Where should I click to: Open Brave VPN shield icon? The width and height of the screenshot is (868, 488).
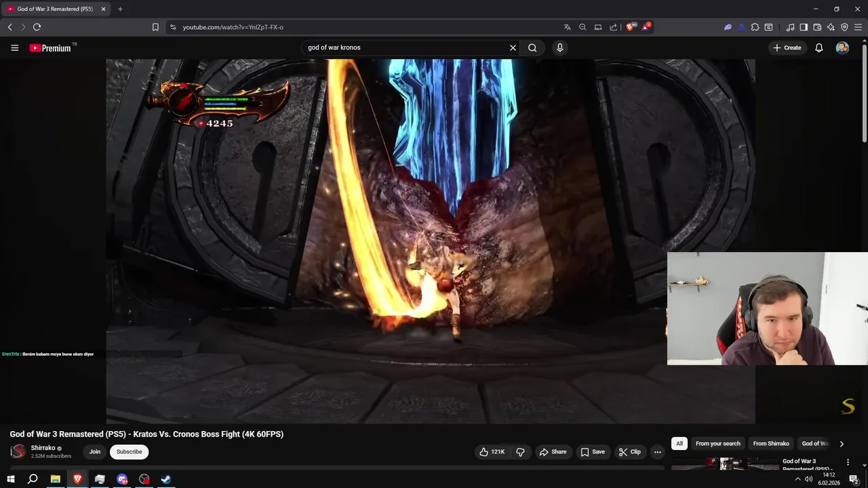(844, 27)
